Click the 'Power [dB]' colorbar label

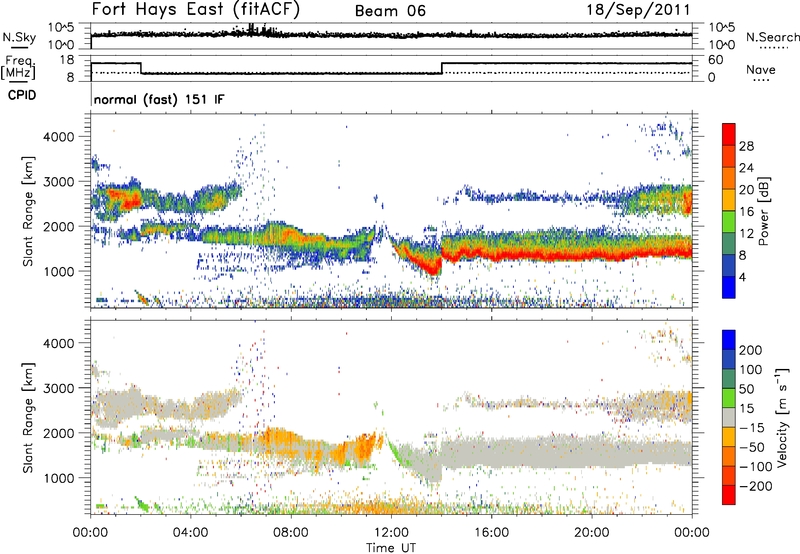coord(763,211)
